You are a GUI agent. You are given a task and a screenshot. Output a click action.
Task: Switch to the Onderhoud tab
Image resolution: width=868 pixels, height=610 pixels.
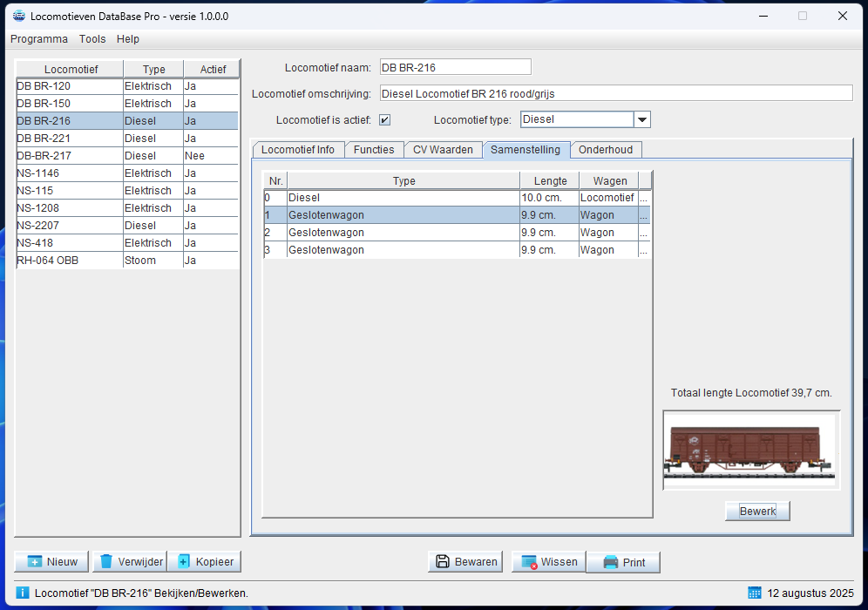pyautogui.click(x=606, y=150)
